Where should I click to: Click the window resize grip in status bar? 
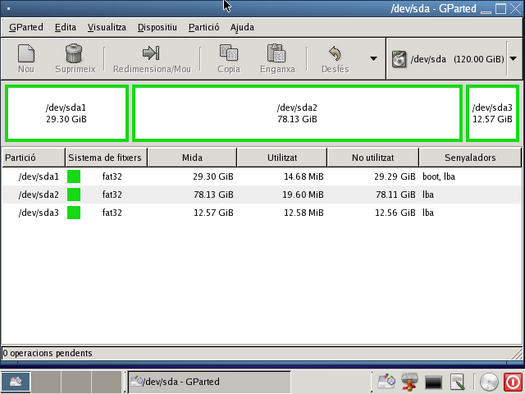[517, 354]
